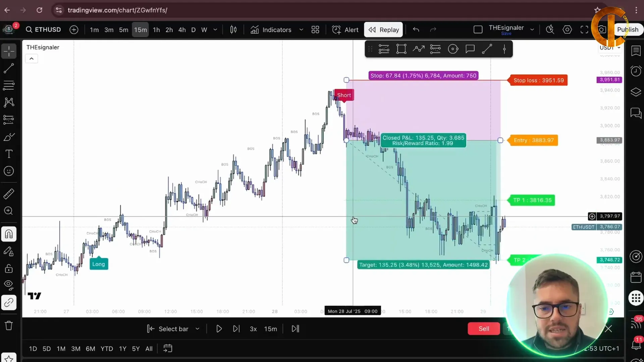Screen dimensions: 644x362
Task: Open the object tree layers panel
Action: tap(636, 92)
